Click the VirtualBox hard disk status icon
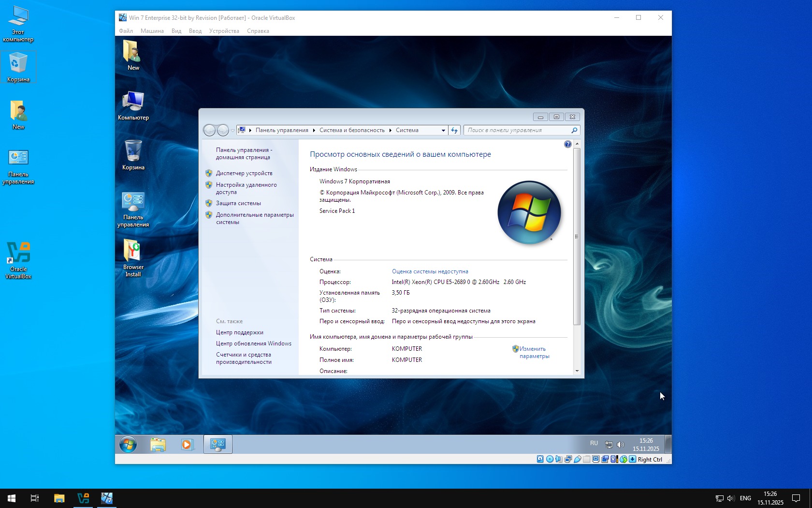812x508 pixels. 540,459
